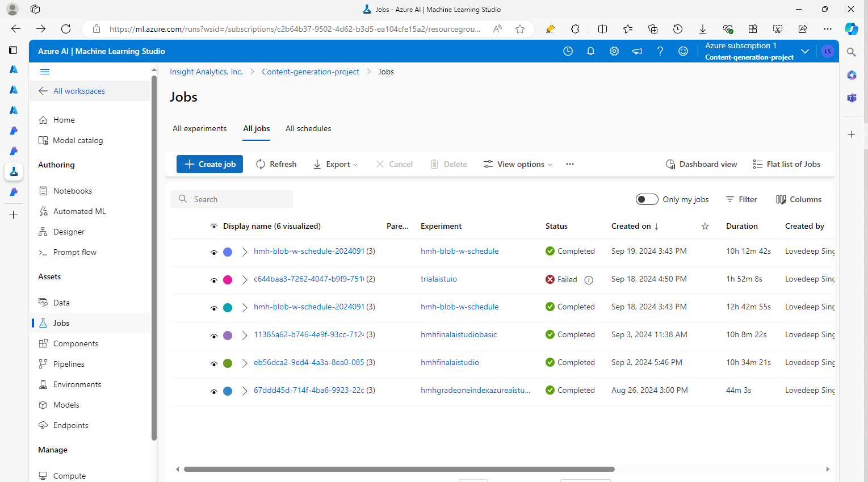Click the teal color dot for Sep 18 hmh-blob job

[x=228, y=308]
